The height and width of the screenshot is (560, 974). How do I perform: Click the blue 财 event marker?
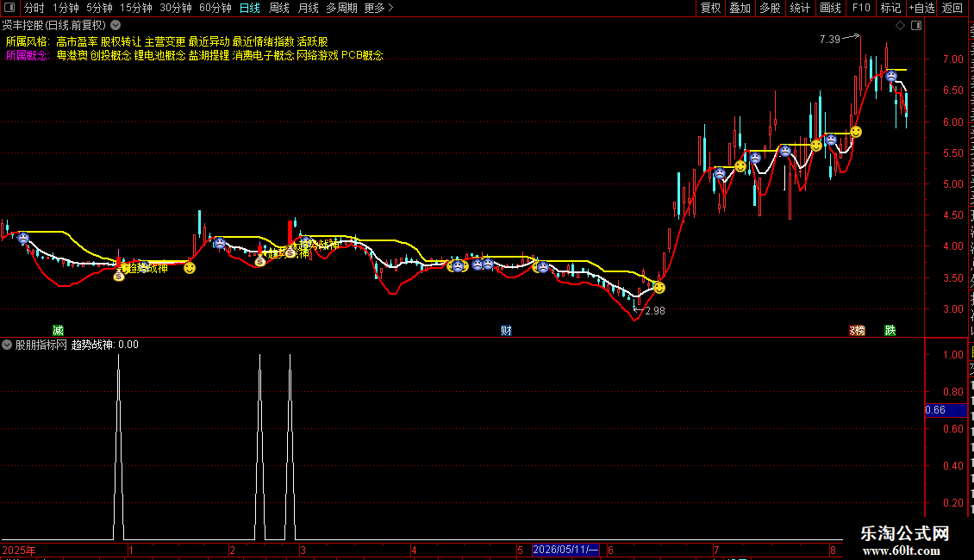(506, 330)
